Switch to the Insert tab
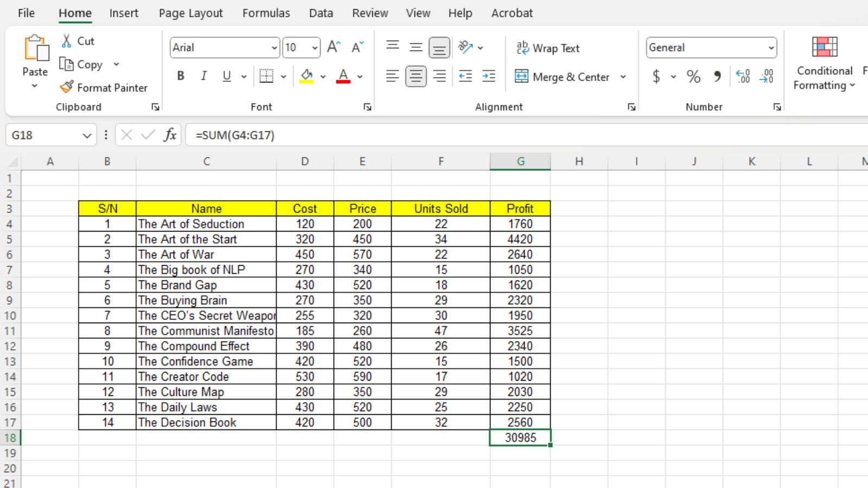The image size is (868, 488). click(x=124, y=13)
